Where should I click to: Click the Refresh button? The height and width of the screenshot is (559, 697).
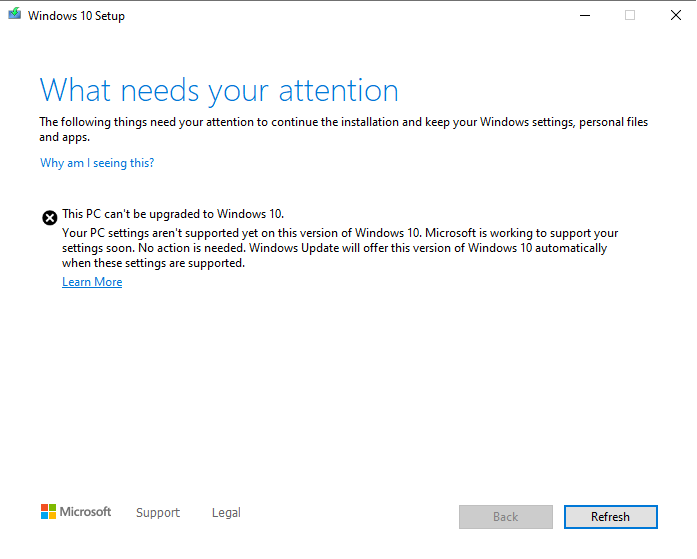click(611, 517)
